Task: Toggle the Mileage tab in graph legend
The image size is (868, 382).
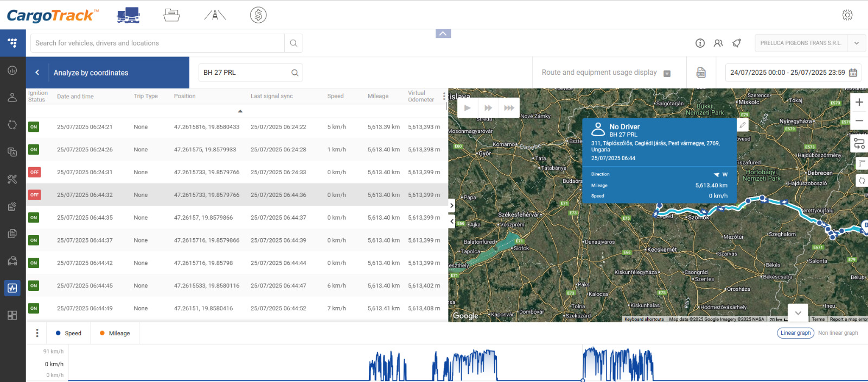Action: coord(114,333)
